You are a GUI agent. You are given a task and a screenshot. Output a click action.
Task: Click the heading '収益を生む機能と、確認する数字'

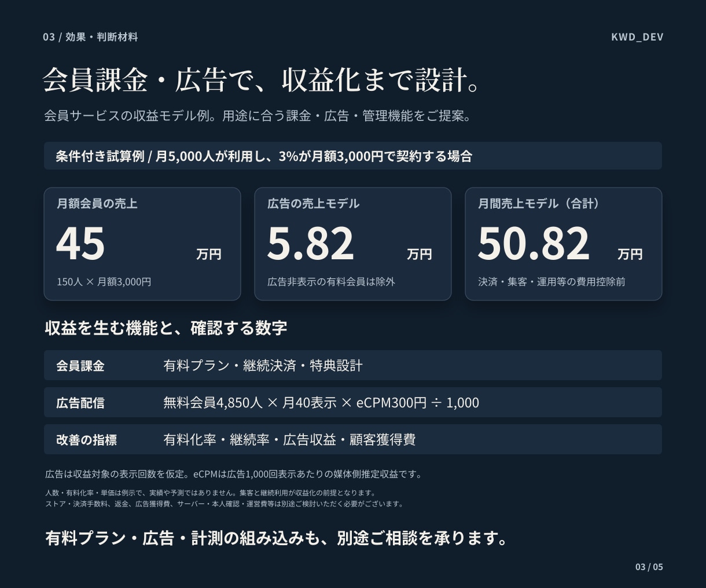(166, 328)
